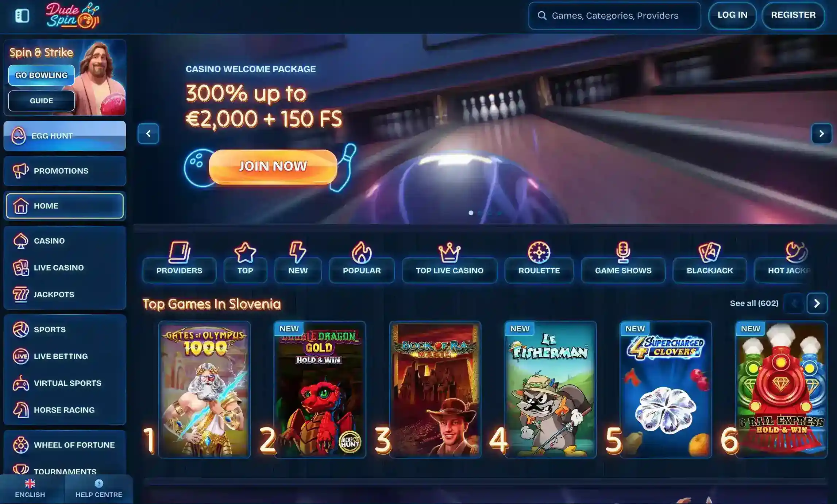
Task: Focus the games search field
Action: coord(614,16)
